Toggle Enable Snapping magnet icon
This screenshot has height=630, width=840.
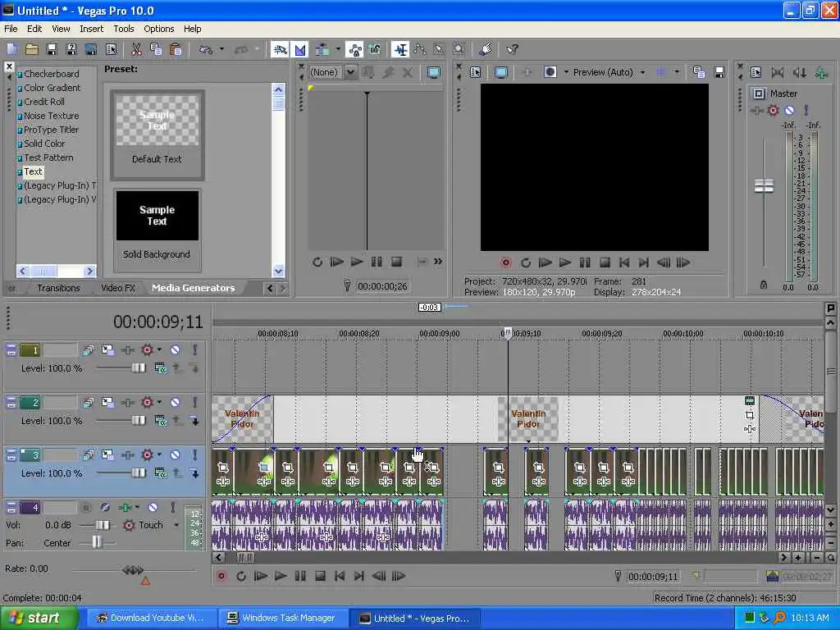pyautogui.click(x=280, y=50)
